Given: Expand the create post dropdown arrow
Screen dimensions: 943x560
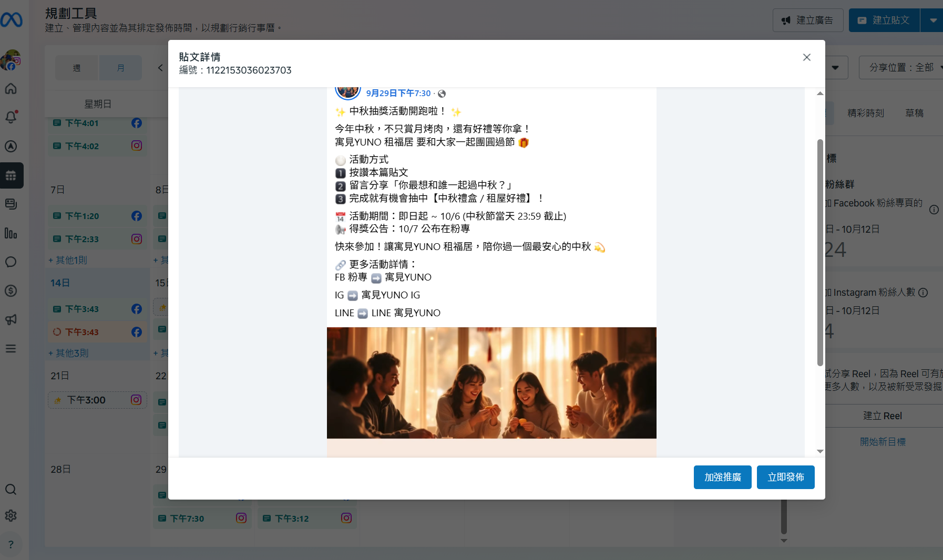Looking at the screenshot, I should click(933, 20).
